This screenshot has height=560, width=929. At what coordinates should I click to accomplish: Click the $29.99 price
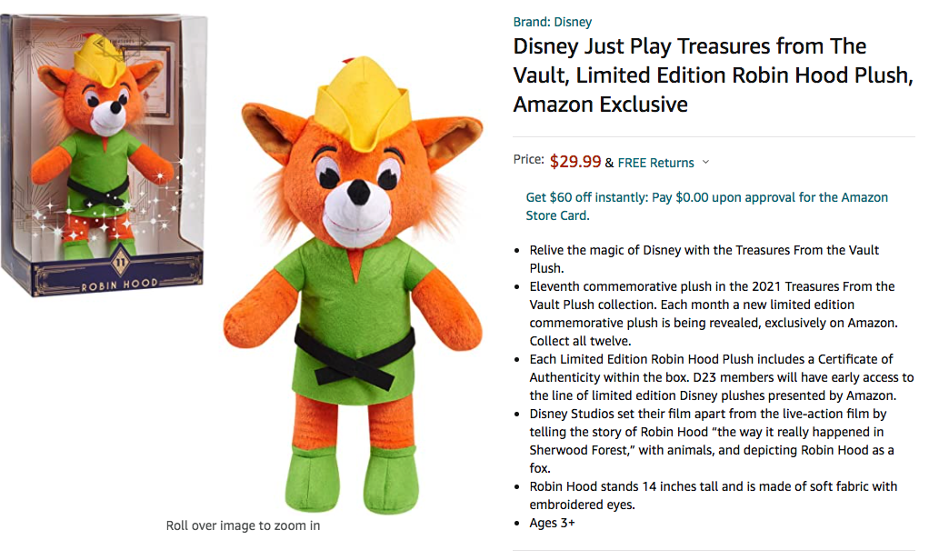[574, 162]
